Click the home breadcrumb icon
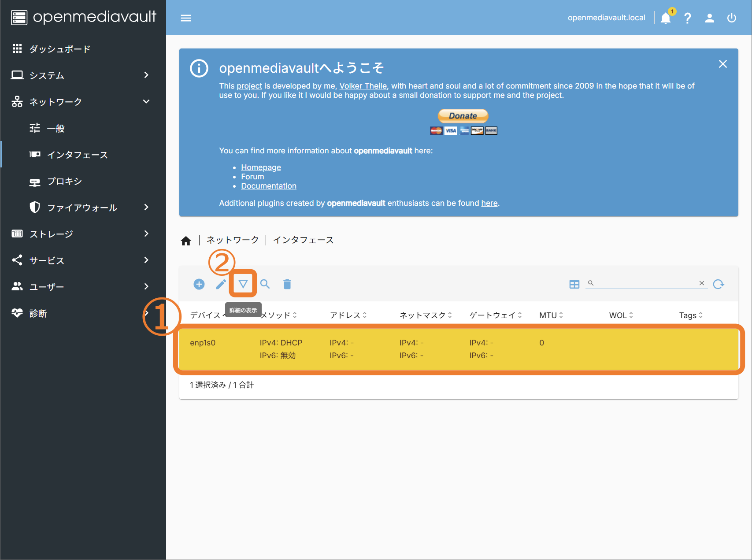This screenshot has height=560, width=752. coord(186,241)
